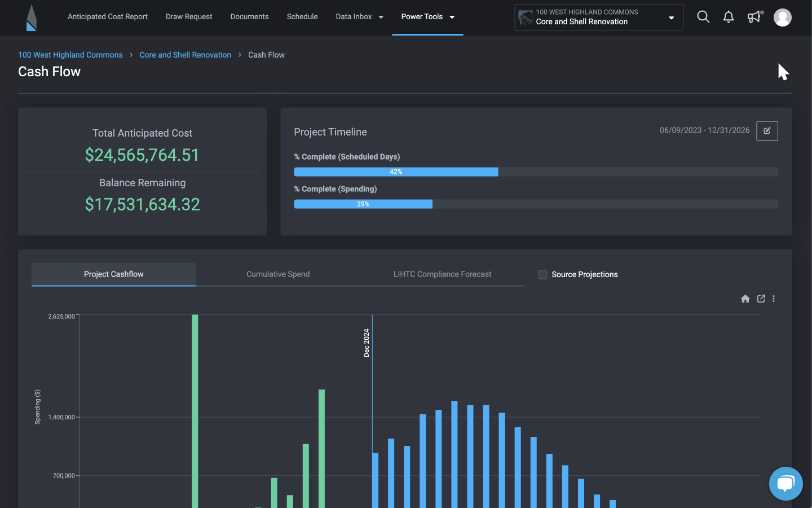
Task: Switch to the Cumulative Spend tab
Action: click(x=278, y=274)
